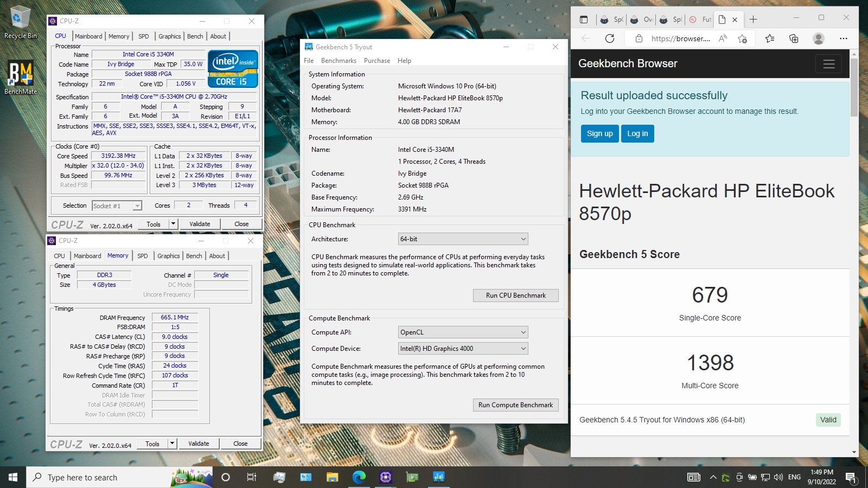Switch to Geekbench taskbar icon
868x488 pixels.
click(x=439, y=477)
